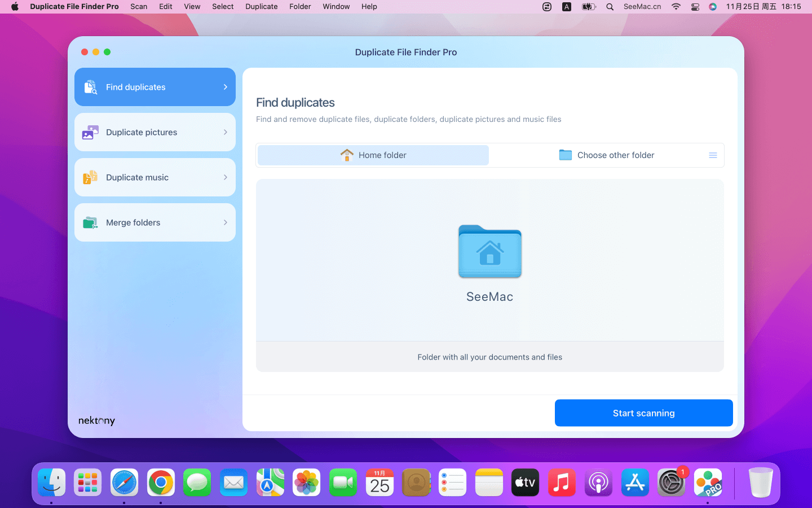Screen dimensions: 812x508
Task: Open the Window menu
Action: 336,7
